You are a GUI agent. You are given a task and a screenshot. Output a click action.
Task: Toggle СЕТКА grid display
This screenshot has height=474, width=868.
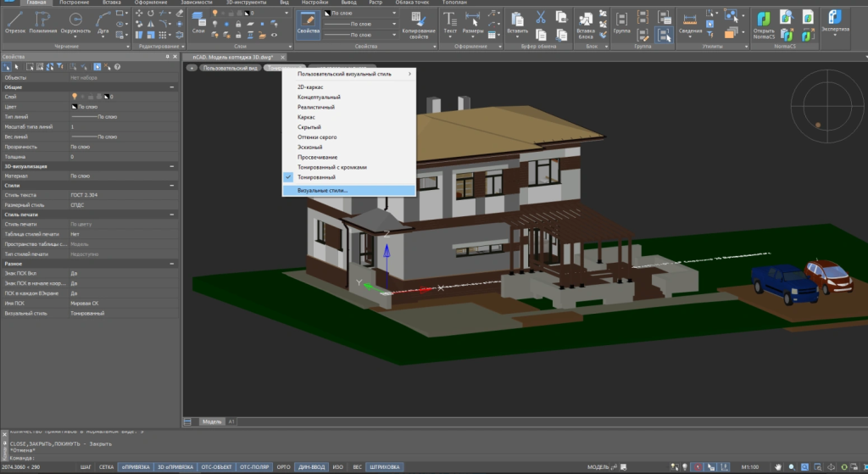point(107,466)
